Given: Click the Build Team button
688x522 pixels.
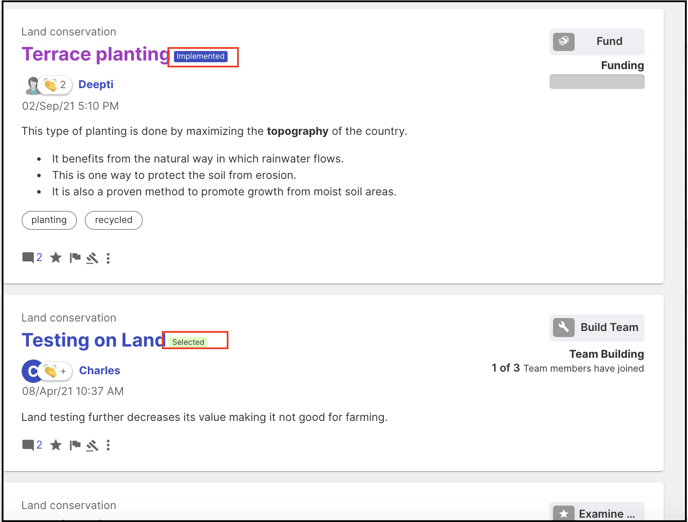Looking at the screenshot, I should pos(597,328).
